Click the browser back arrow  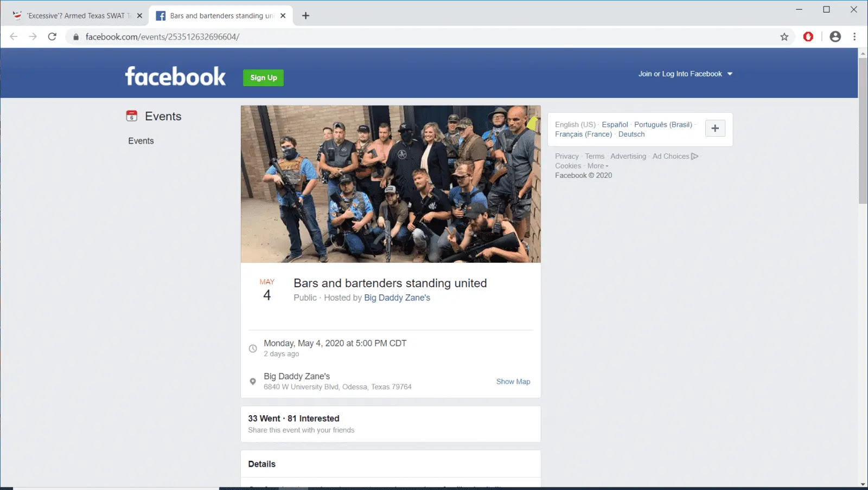(x=14, y=37)
